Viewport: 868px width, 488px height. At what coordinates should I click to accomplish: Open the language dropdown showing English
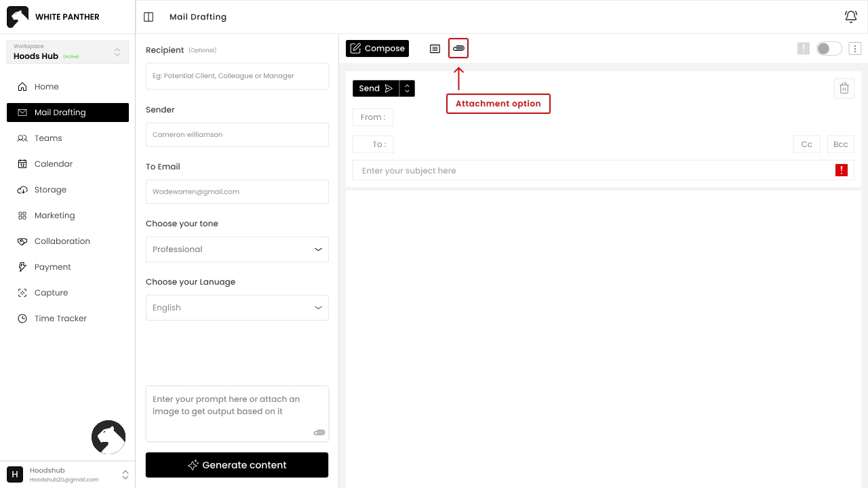point(237,308)
